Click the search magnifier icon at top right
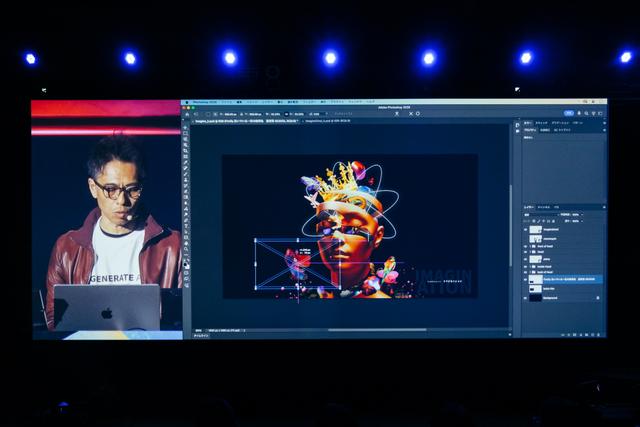The height and width of the screenshot is (427, 640). 587,113
